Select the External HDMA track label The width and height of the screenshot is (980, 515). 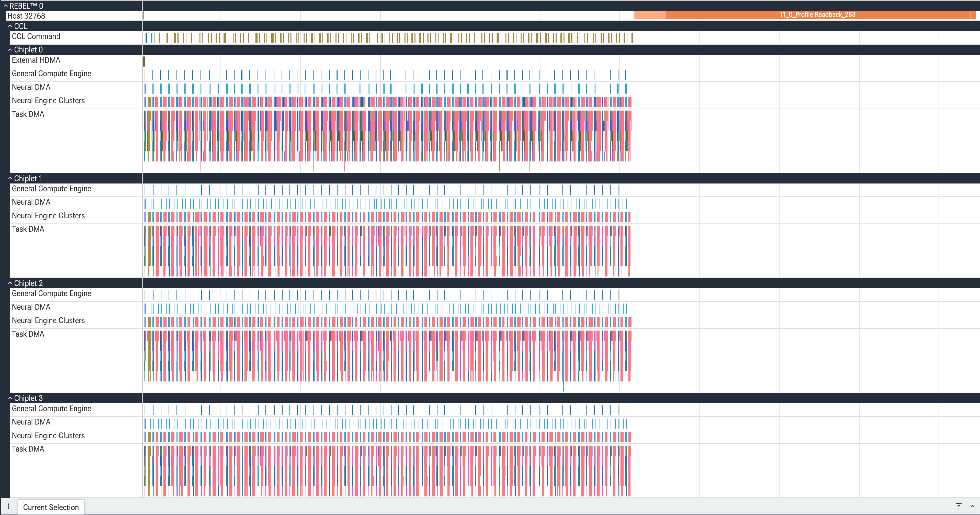[x=36, y=60]
